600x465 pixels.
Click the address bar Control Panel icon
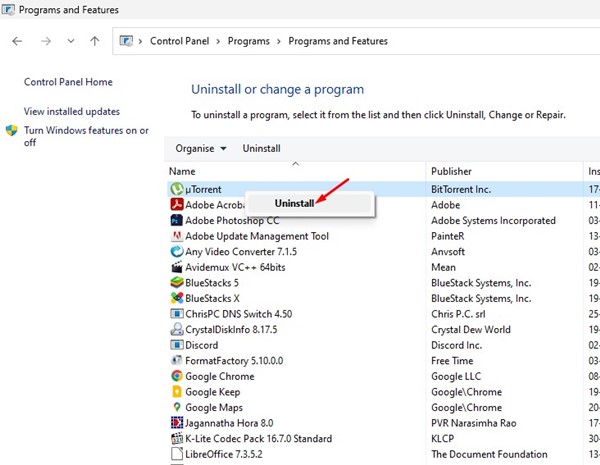126,41
